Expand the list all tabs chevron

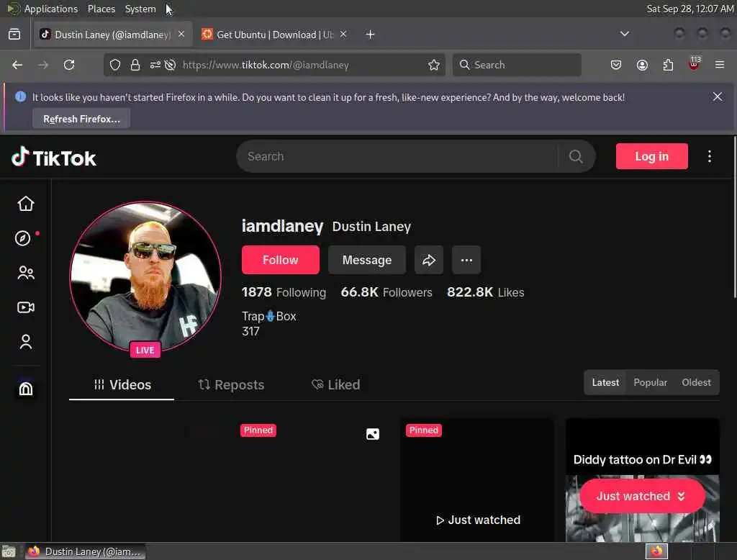coord(625,34)
